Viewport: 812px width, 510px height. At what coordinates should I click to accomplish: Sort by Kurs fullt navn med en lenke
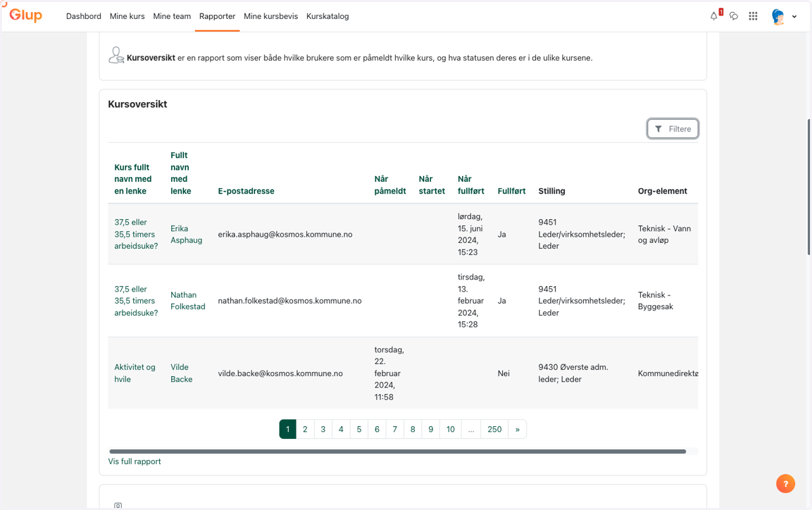pos(133,179)
